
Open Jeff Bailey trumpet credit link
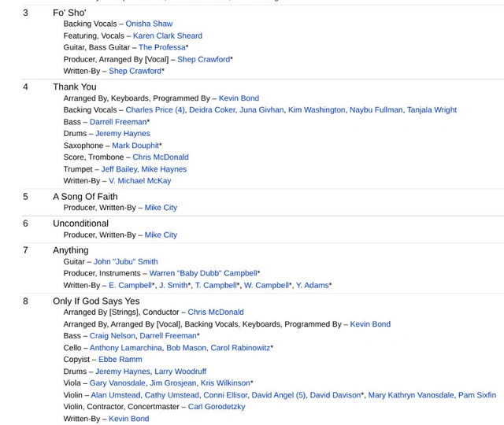click(x=118, y=169)
